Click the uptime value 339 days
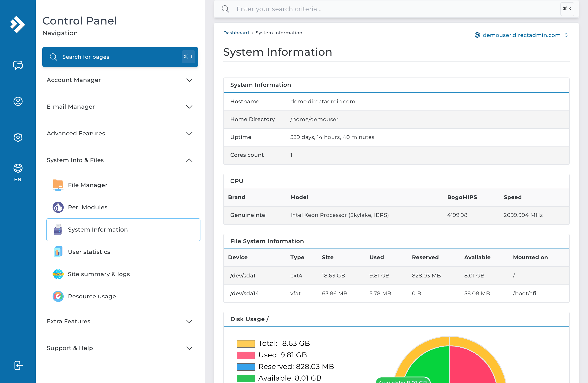588x383 pixels. tap(332, 137)
